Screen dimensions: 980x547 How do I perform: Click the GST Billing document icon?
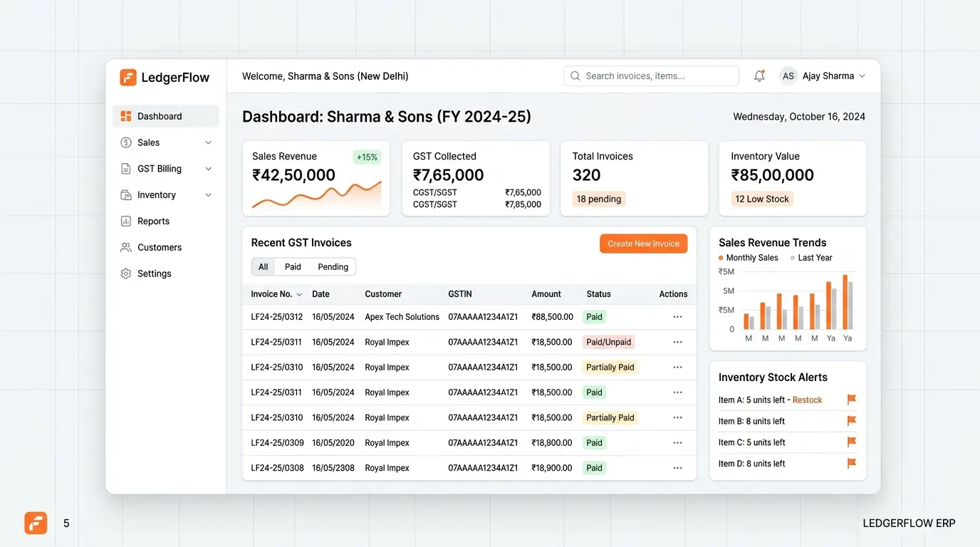coord(126,169)
